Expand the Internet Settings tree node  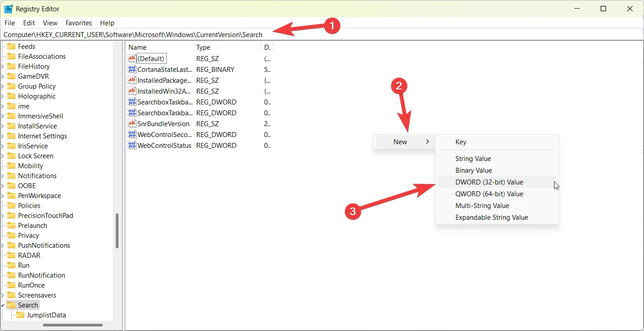(x=3, y=136)
